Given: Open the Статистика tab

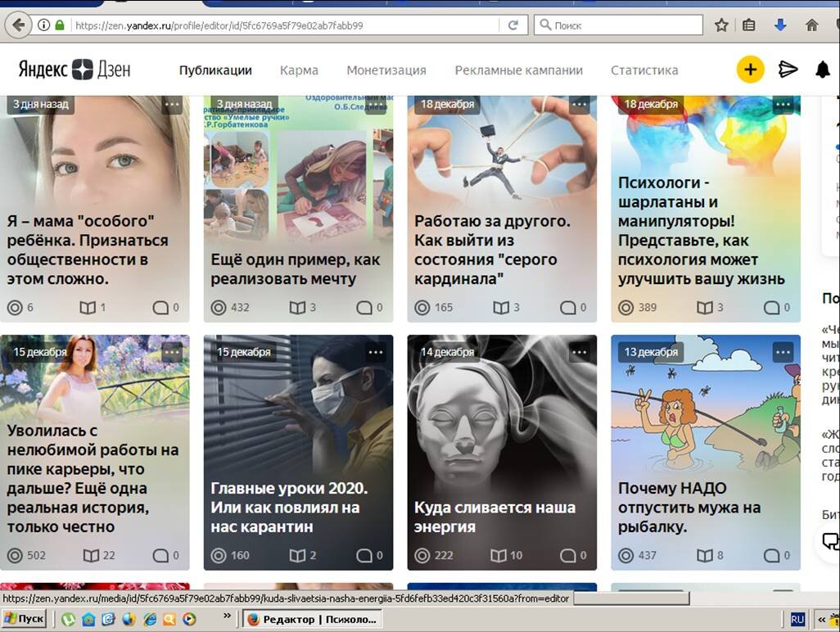Looking at the screenshot, I should pos(644,70).
